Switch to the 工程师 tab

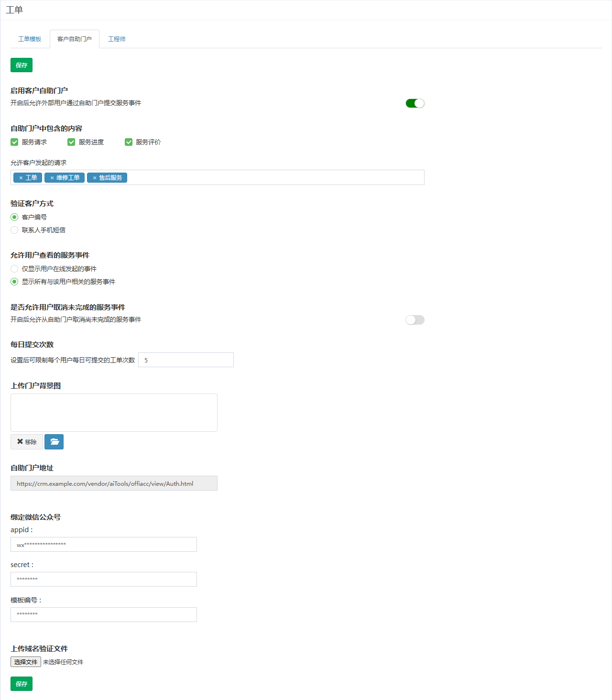click(117, 39)
